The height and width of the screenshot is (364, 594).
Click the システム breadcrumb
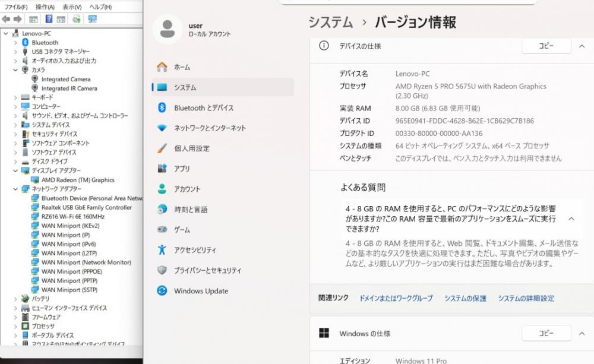331,23
